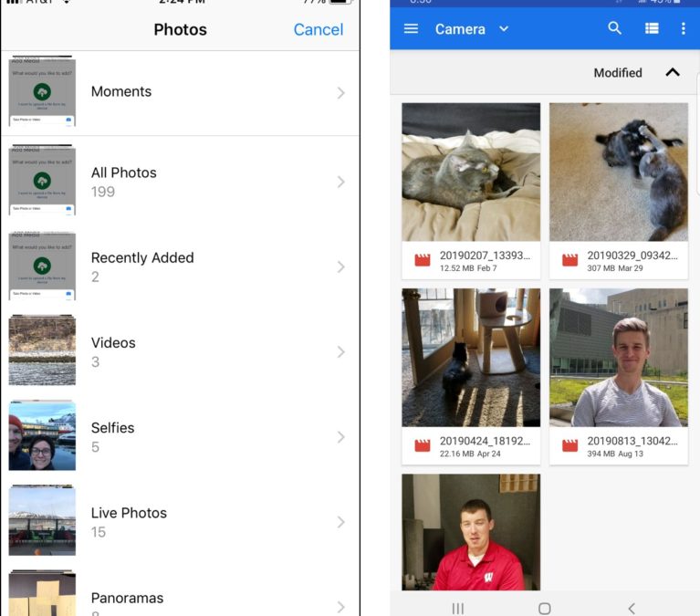
Task: Tap video icon beside 20190813_13042
Action: coord(570,445)
